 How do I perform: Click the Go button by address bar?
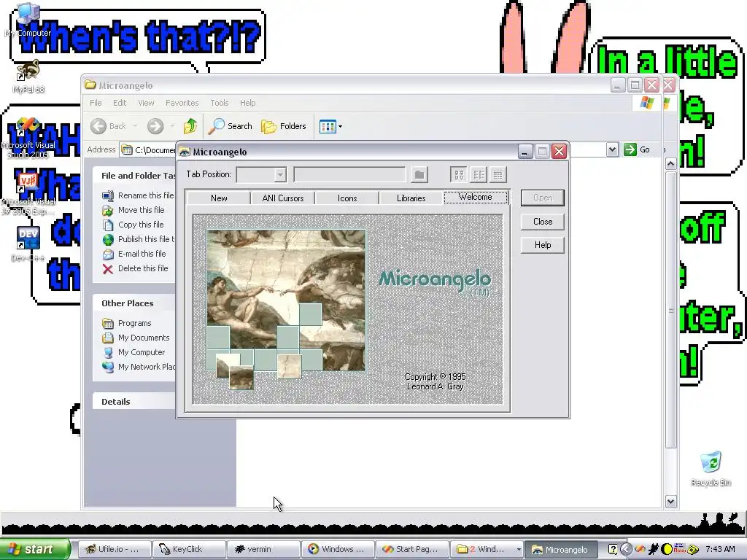(637, 149)
